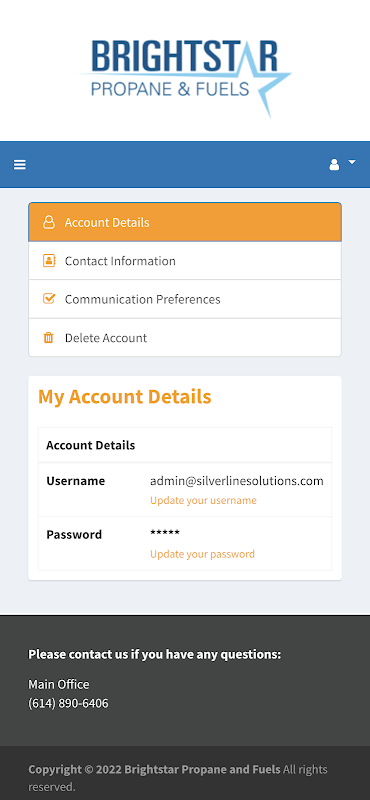Click Update your username link

tap(203, 501)
